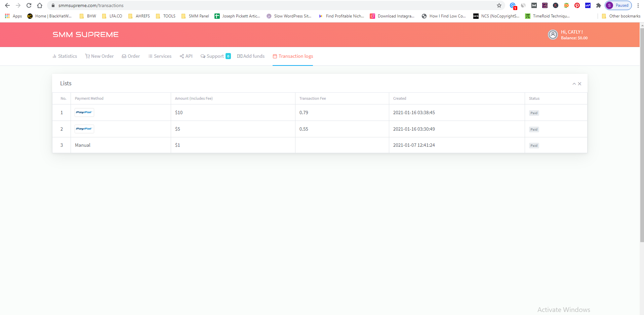Open the user account avatar icon
The height and width of the screenshot is (315, 644).
pyautogui.click(x=553, y=35)
